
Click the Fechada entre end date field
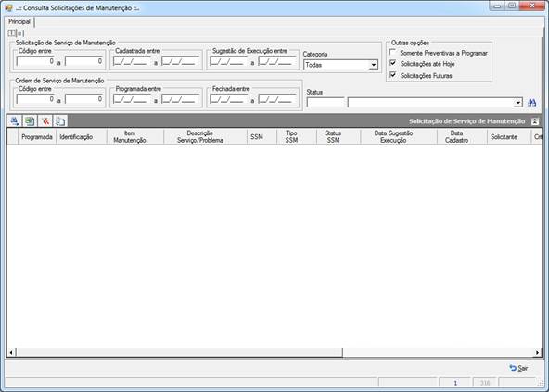coord(277,99)
